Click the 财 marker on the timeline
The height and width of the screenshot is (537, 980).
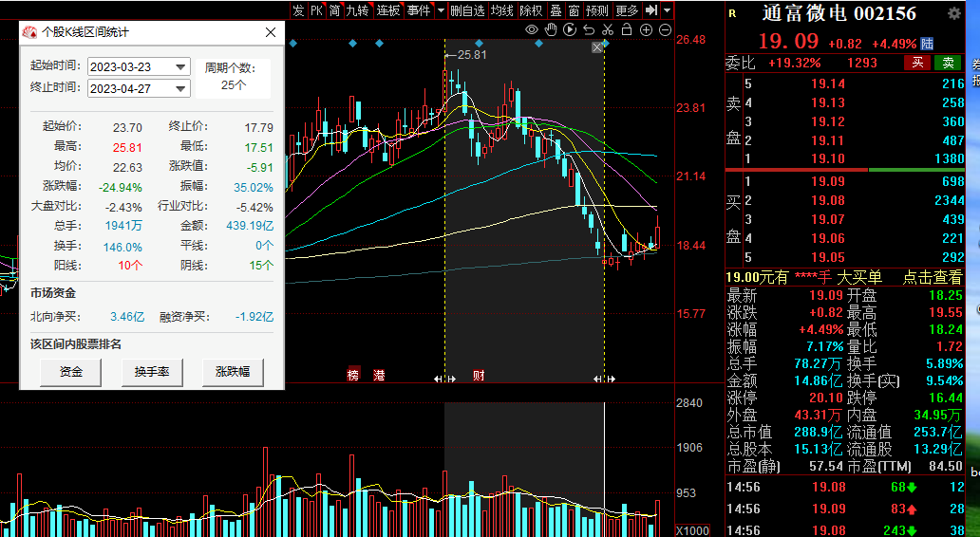click(x=478, y=376)
